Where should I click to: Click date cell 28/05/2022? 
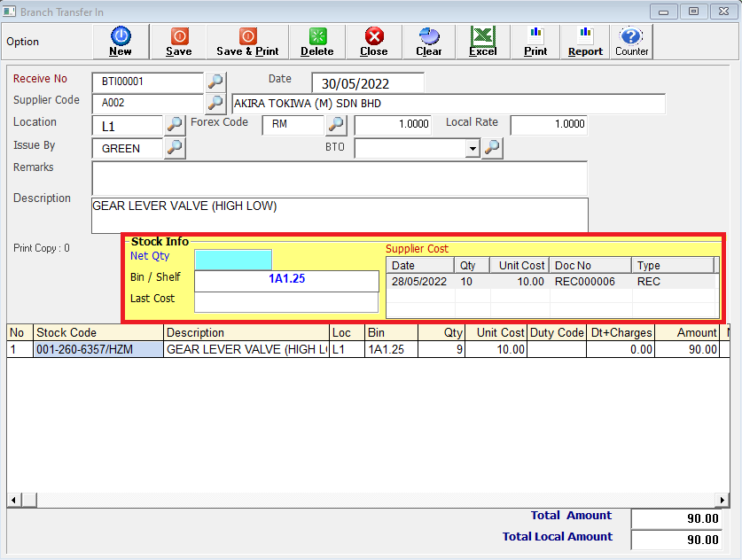click(x=419, y=282)
